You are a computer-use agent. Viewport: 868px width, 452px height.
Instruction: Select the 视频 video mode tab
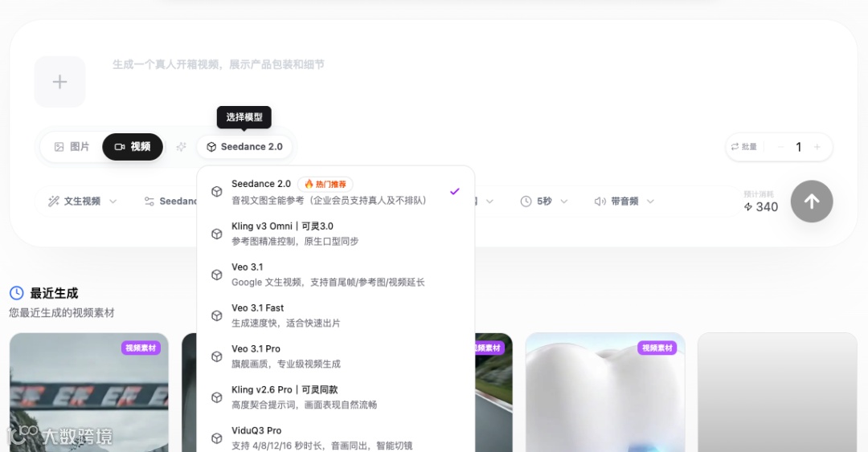[133, 147]
